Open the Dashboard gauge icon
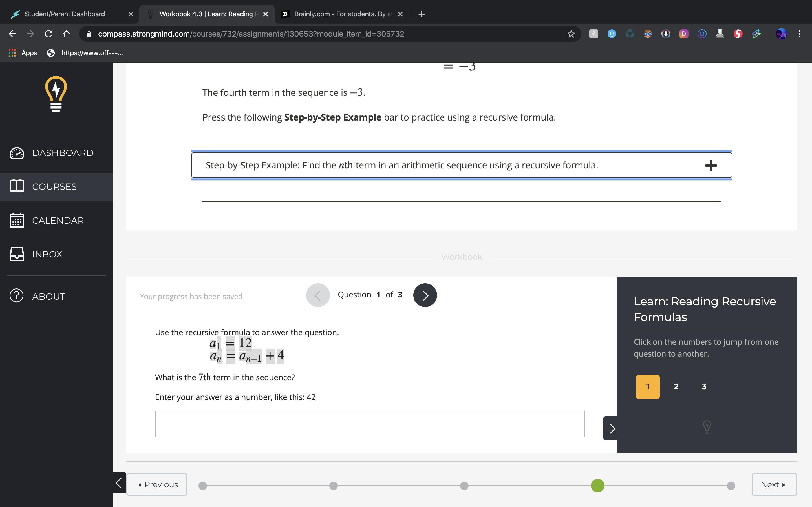 click(17, 153)
